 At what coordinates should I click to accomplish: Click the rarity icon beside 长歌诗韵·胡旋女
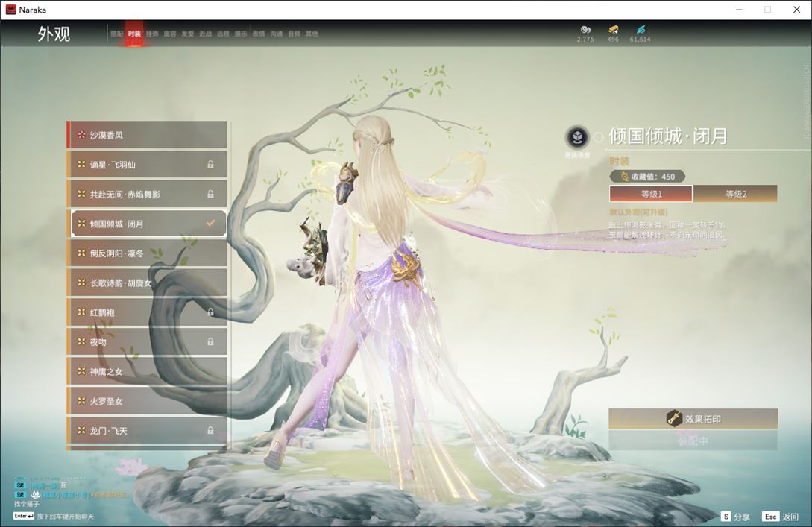tap(81, 283)
